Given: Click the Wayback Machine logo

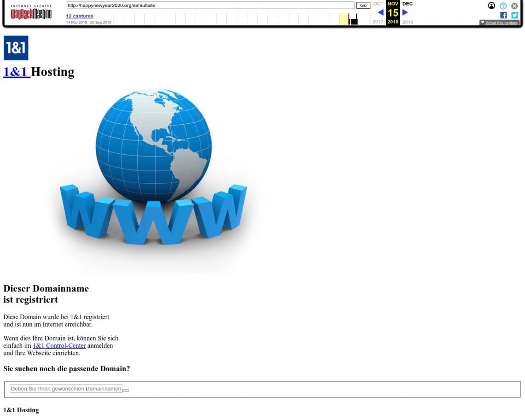Looking at the screenshot, I should 31,13.
